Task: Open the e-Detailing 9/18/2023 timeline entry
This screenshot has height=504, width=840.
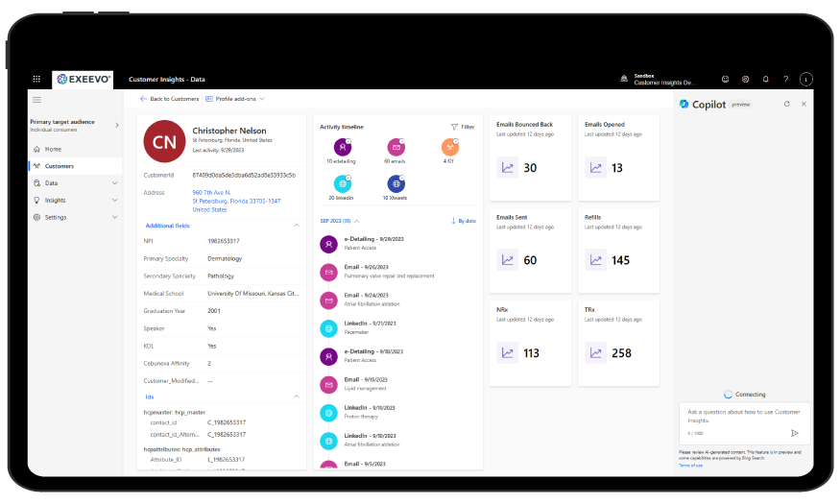Action: (x=373, y=355)
